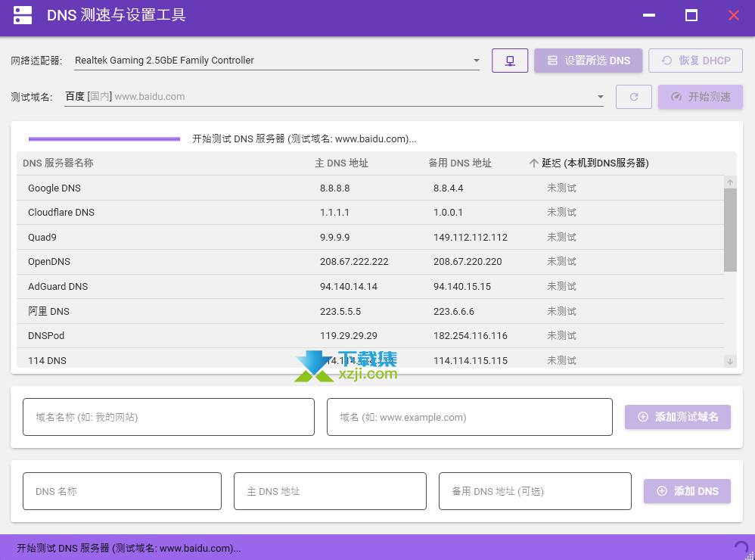Screen dimensions: 755x560
Task: Minimize the DNS tool window
Action: 648,15
